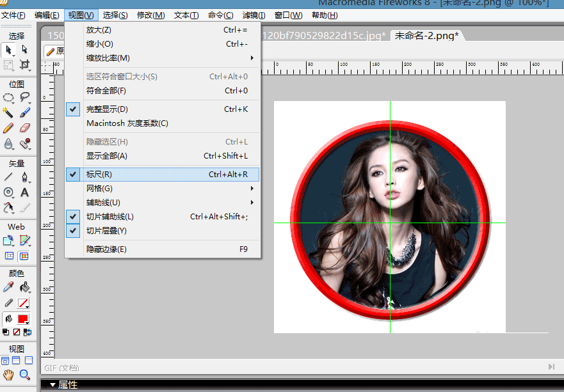
Task: Pick the Crop tool
Action: [25, 65]
